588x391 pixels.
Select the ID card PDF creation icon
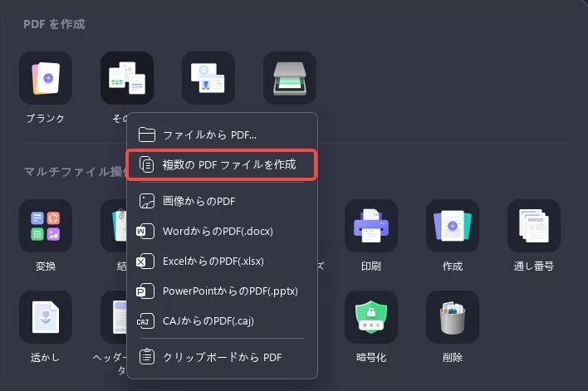[x=208, y=78]
